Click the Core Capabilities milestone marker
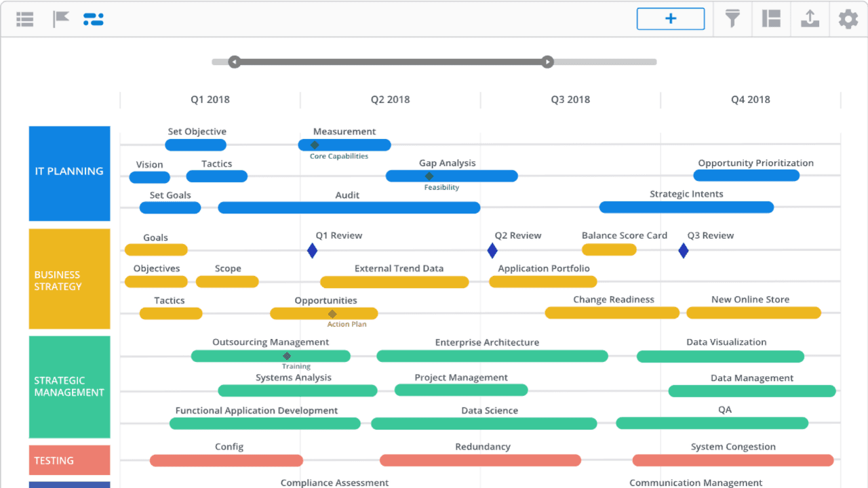This screenshot has height=488, width=868. coord(315,145)
